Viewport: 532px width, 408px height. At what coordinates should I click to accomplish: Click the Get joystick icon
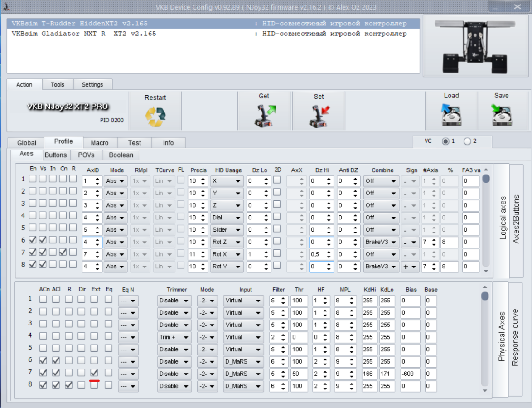(x=264, y=116)
